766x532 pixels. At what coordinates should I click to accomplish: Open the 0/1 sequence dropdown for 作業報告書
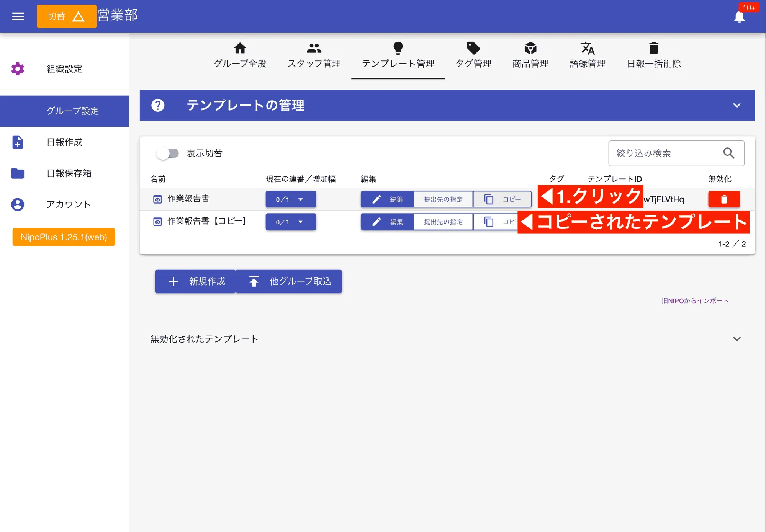point(291,199)
